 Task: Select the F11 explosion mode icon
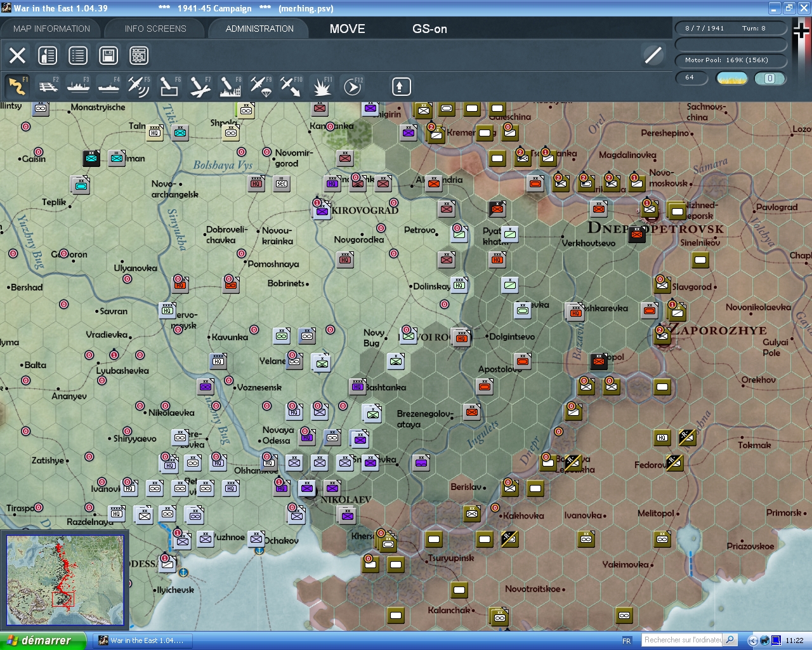point(322,86)
